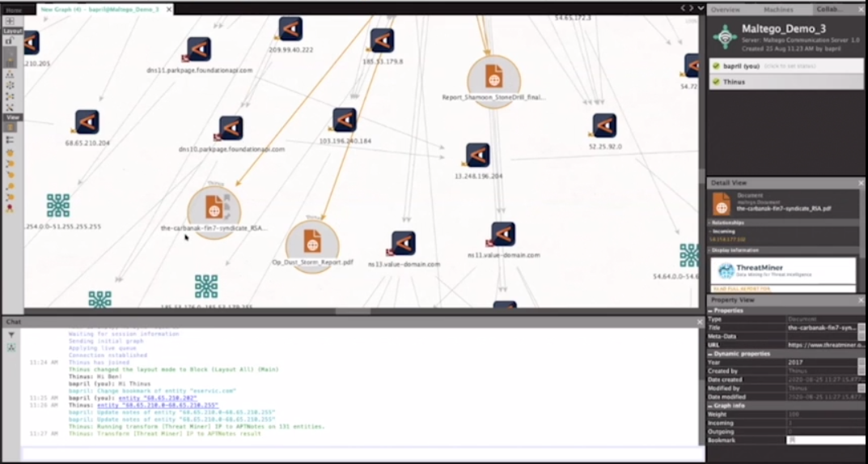Click the Maltego_Demo_3 session logo icon
Image resolution: width=868 pixels, height=464 pixels.
click(x=725, y=37)
